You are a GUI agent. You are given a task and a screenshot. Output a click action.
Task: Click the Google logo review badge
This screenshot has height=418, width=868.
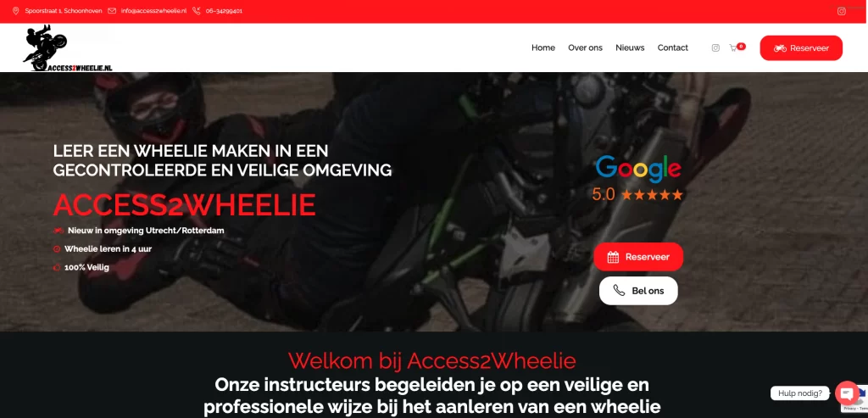(x=637, y=178)
